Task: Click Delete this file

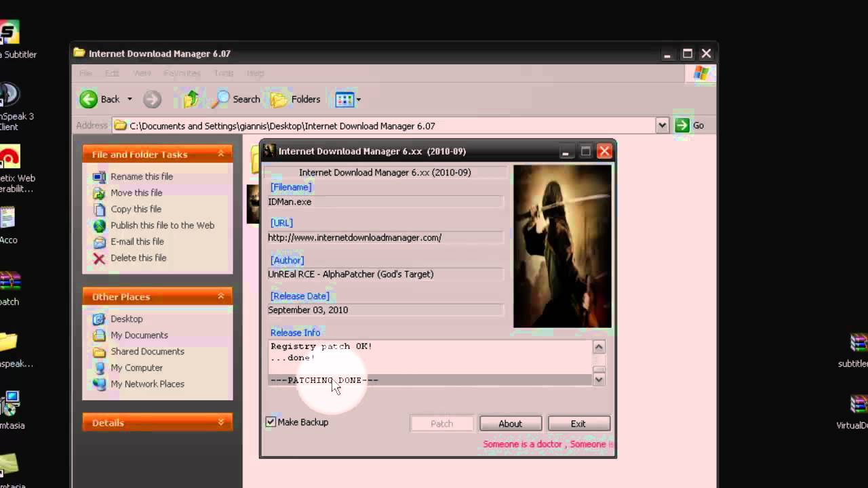Action: tap(138, 258)
